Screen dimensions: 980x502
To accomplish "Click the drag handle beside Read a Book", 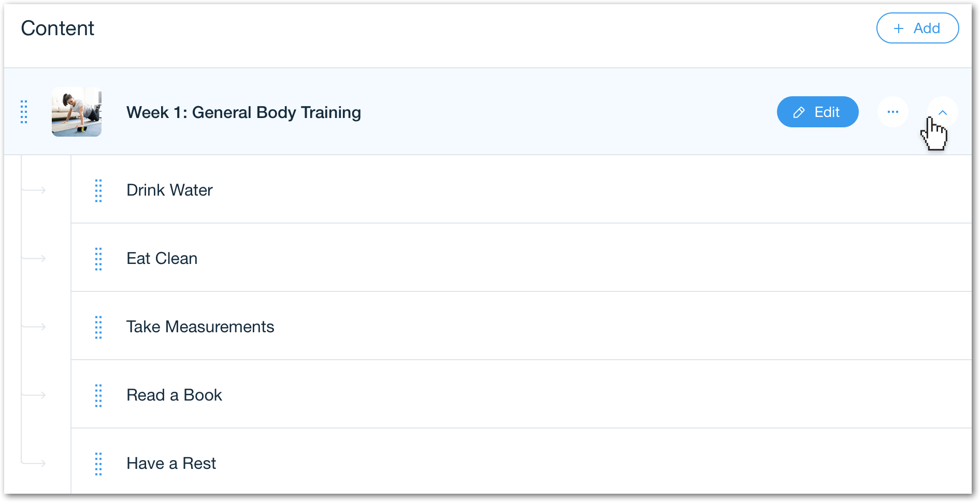I will click(98, 395).
